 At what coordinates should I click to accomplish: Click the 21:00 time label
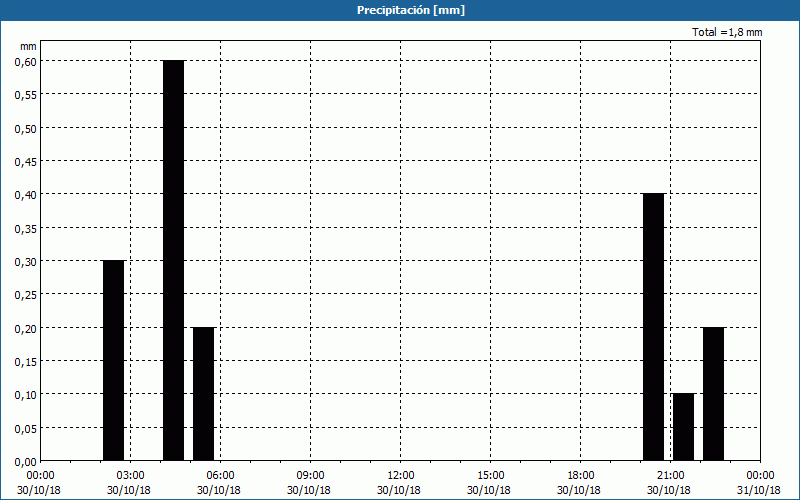coord(670,476)
